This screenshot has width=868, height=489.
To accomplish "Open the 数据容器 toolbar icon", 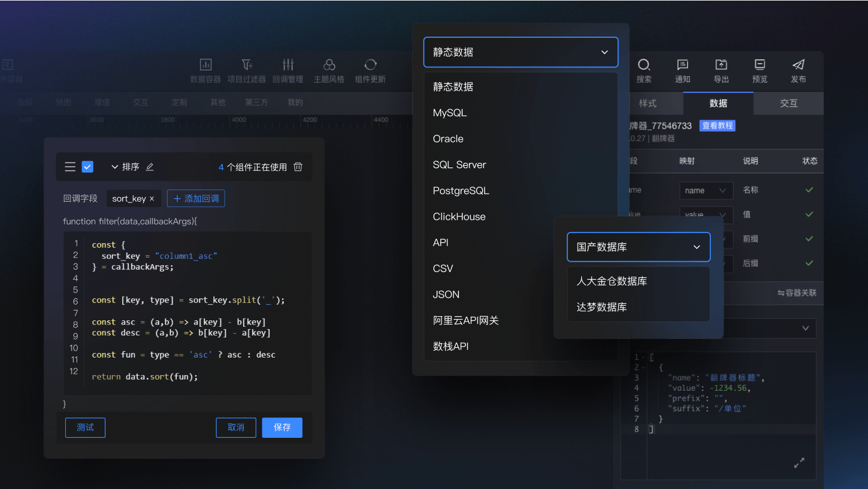I will 205,65.
